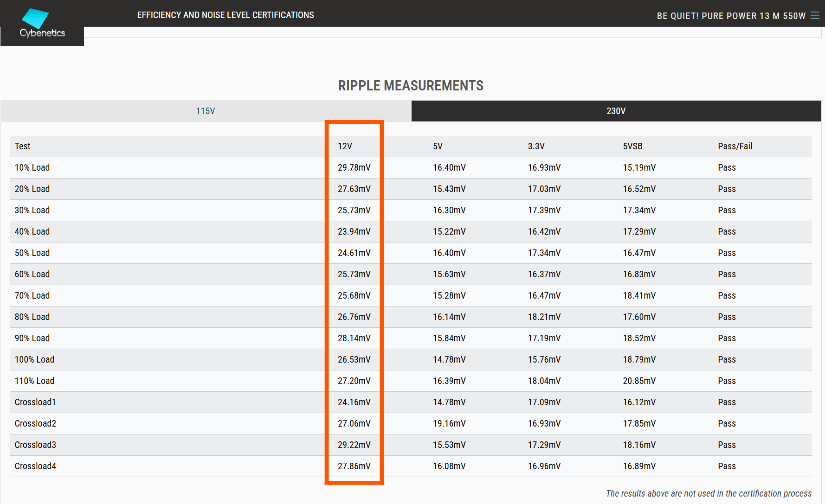Click the 5VSB column header

tap(632, 146)
